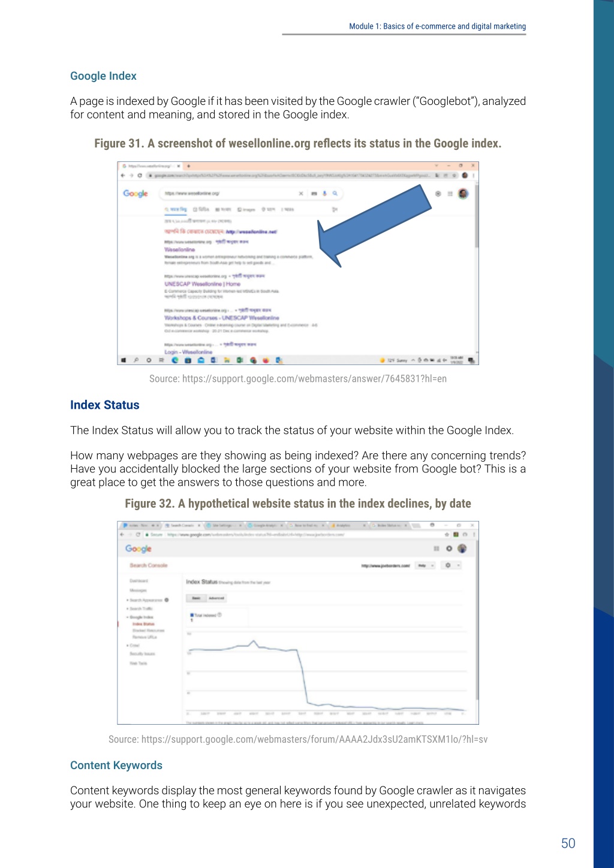Open Messages in the Search Console sidebar
Image resolution: width=614 pixels, height=868 pixels.
[138, 590]
